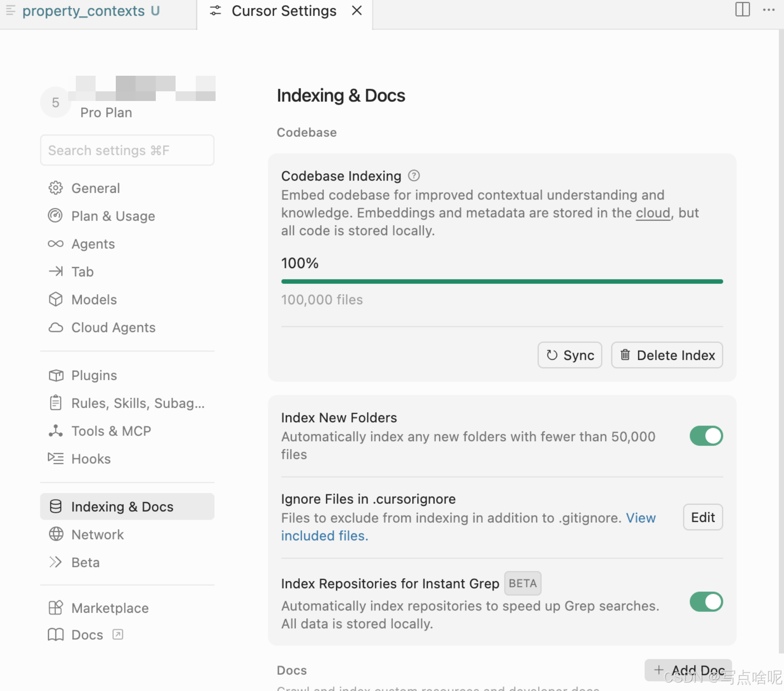Screen dimensions: 784x691
Task: Click the Search settings field
Action: [x=127, y=150]
